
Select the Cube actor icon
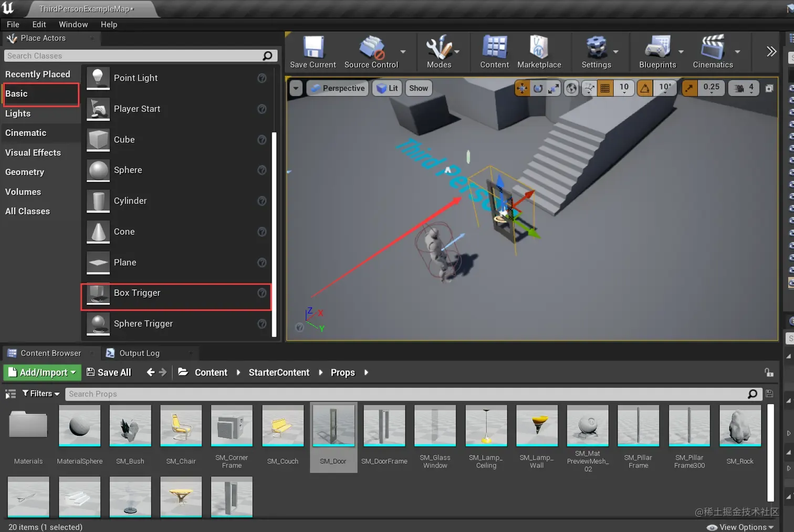click(x=98, y=140)
